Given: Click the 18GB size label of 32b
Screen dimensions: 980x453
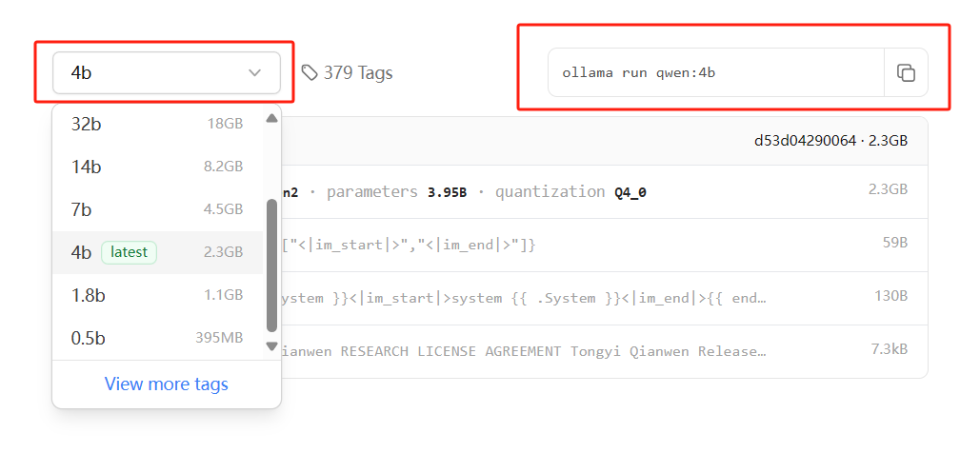Looking at the screenshot, I should pos(225,124).
